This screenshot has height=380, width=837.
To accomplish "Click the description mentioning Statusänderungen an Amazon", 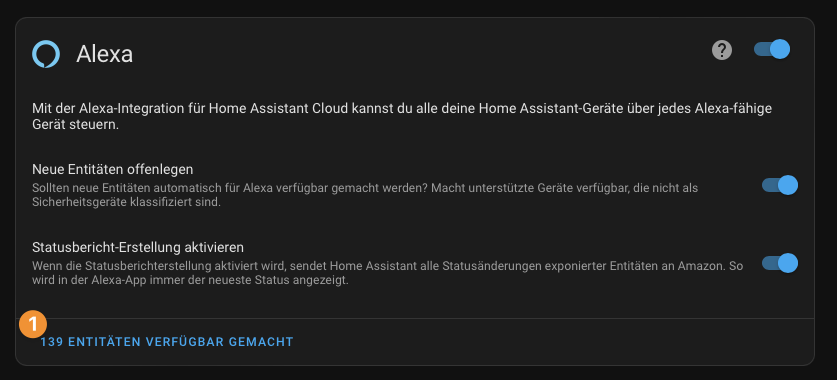I will (x=388, y=273).
